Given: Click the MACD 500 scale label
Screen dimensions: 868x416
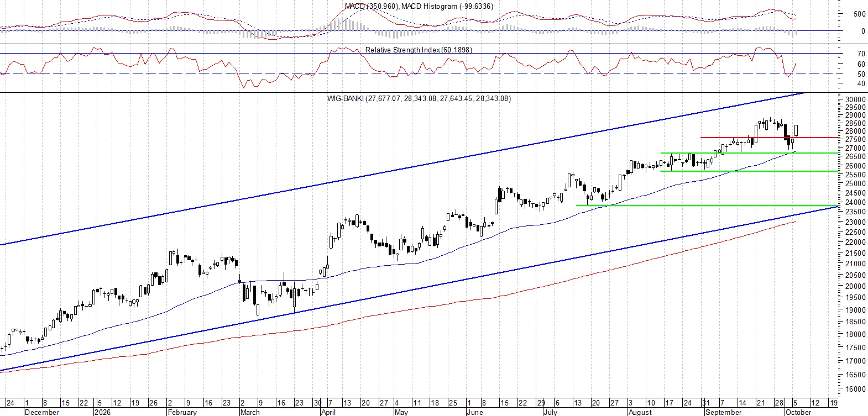Looking at the screenshot, I should [860, 14].
